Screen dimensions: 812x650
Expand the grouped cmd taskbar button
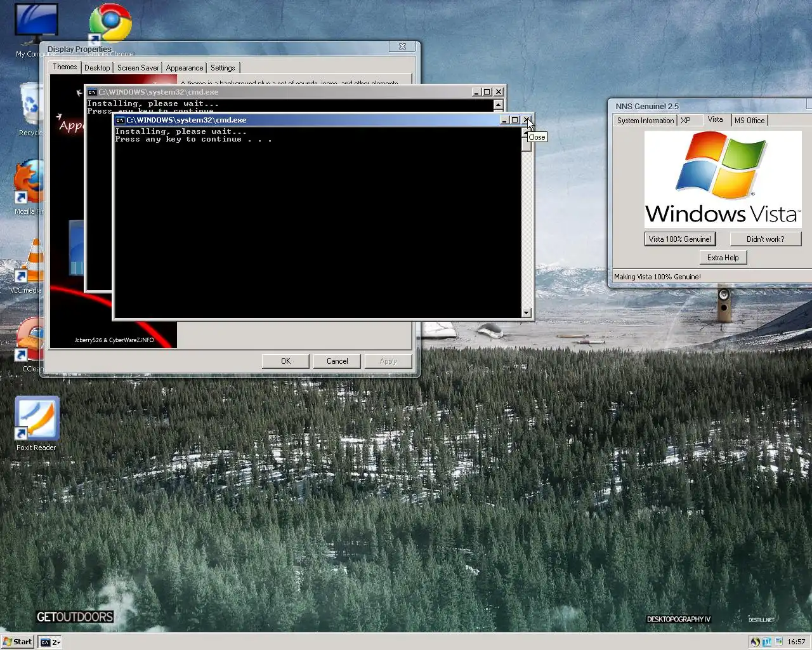coord(49,642)
